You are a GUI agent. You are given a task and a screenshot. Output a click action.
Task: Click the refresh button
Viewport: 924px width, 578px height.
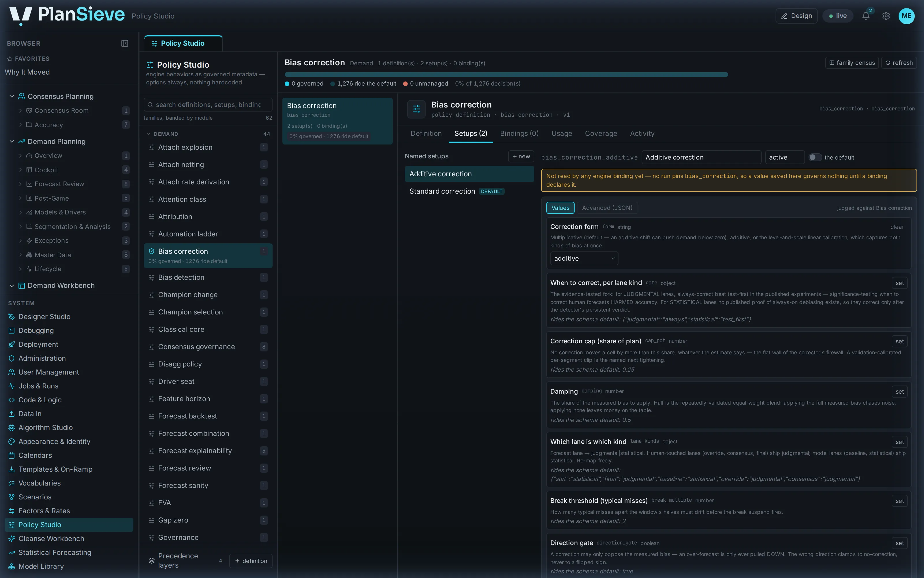click(x=899, y=63)
